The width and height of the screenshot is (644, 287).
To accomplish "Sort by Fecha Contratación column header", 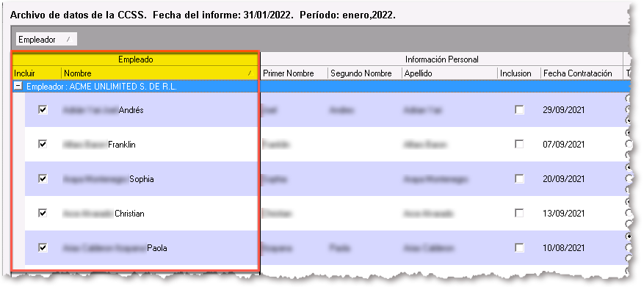I will [582, 73].
